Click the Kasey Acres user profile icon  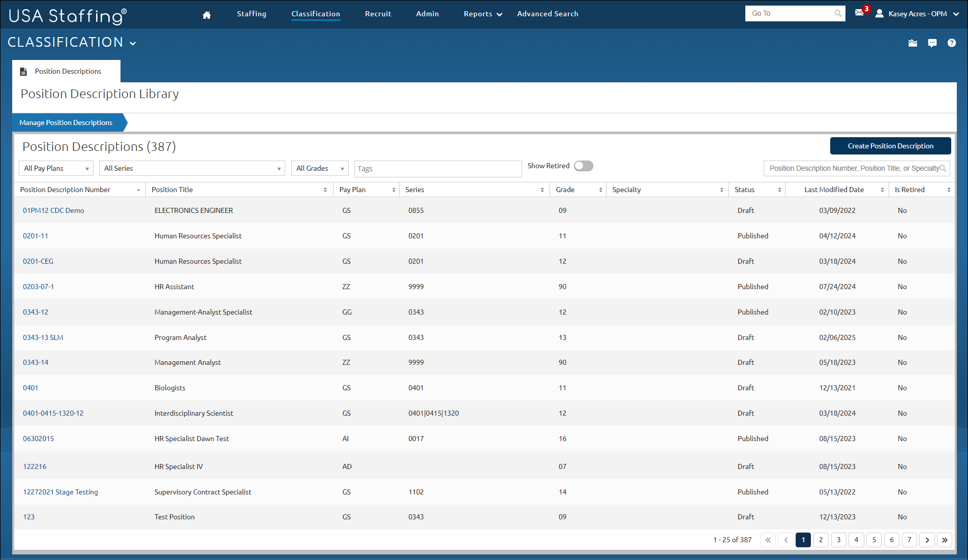pyautogui.click(x=880, y=13)
